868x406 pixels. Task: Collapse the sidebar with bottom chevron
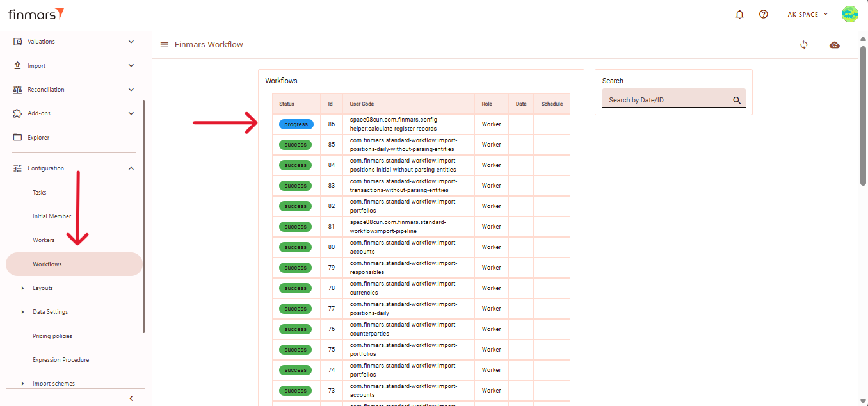[131, 398]
